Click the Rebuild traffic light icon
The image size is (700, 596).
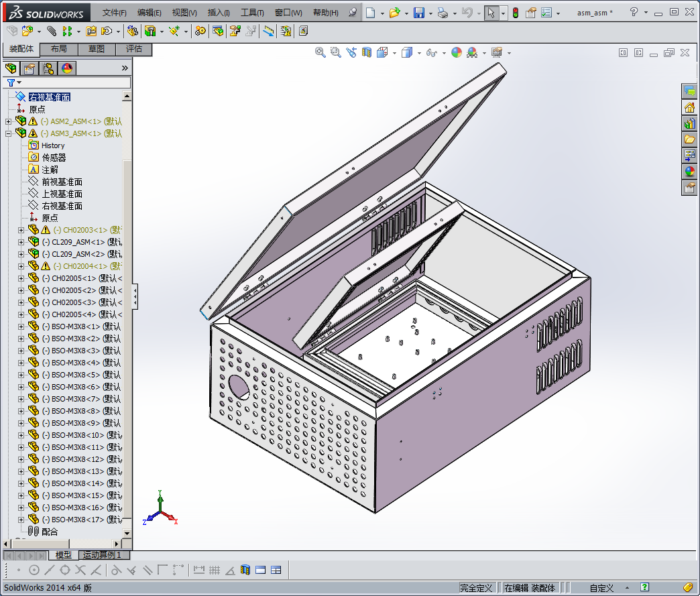coord(516,13)
